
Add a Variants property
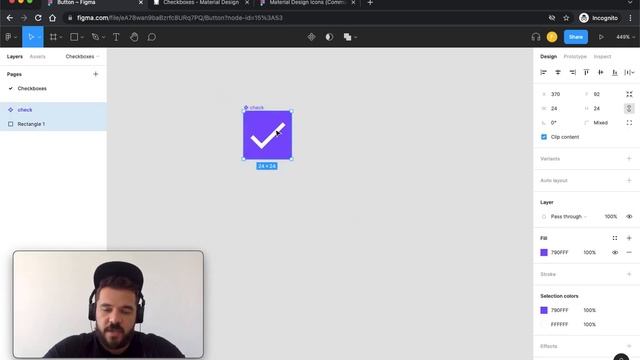click(x=629, y=159)
